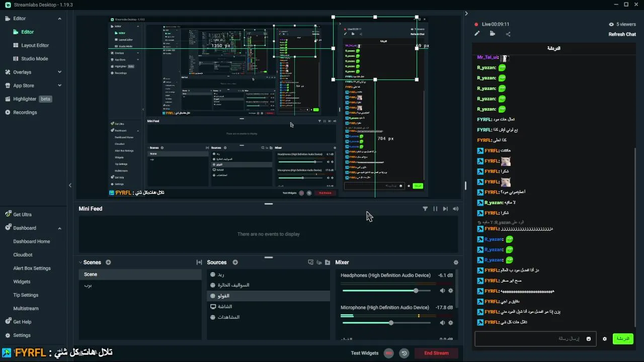Collapse the chat panel with the arrow
The image size is (644, 362).
(466, 14)
